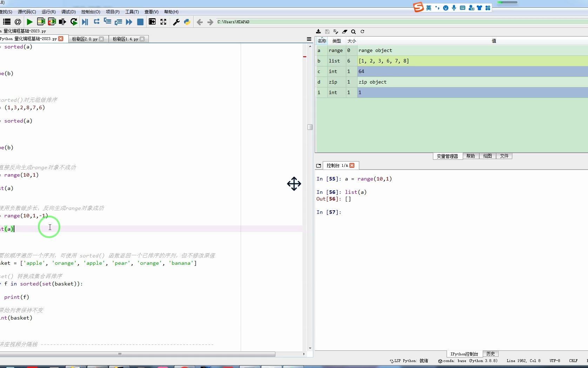Image resolution: width=588 pixels, height=368 pixels.
Task: Open the editor options hamburger menu
Action: 309,39
